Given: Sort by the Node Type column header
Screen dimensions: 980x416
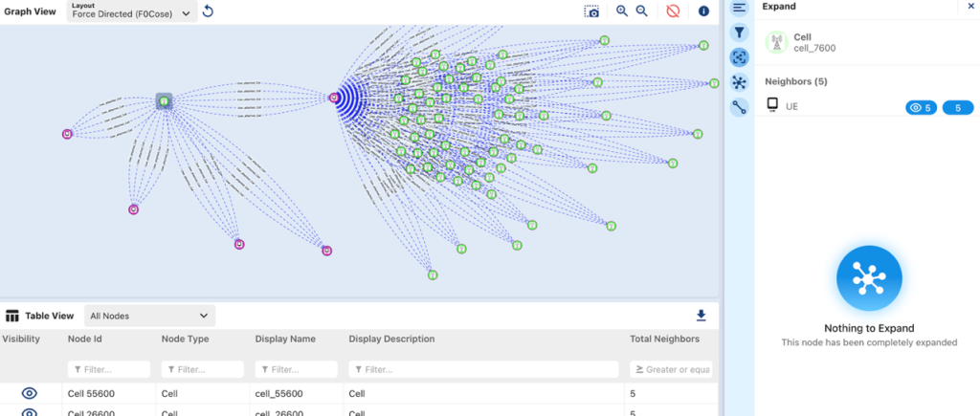Looking at the screenshot, I should pos(185,339).
